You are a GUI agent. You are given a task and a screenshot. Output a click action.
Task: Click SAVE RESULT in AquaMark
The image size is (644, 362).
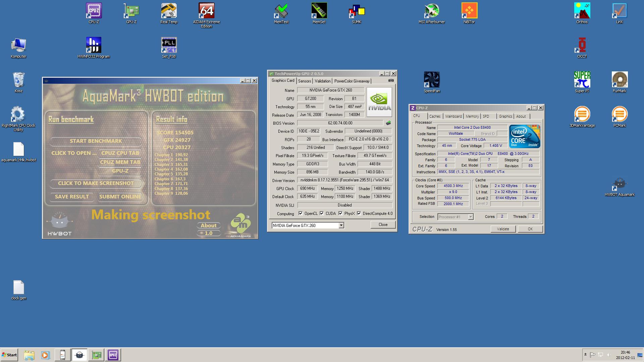[x=72, y=197]
